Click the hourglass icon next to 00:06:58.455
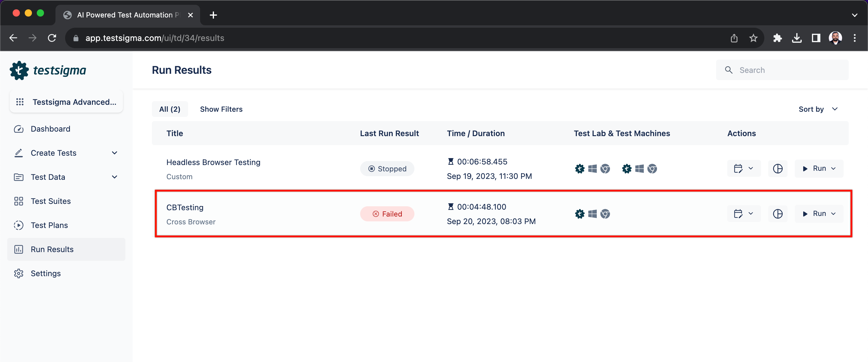The image size is (868, 362). tap(451, 162)
